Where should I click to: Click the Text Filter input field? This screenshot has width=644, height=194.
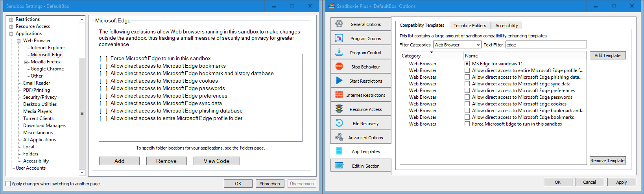point(546,45)
